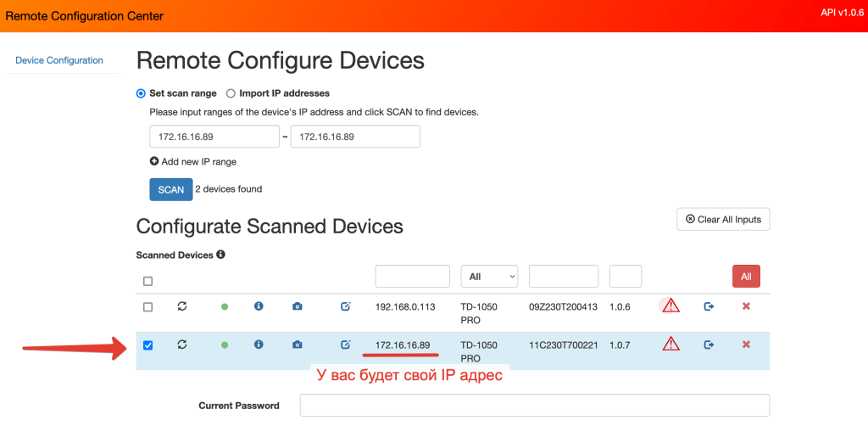Toggle the select-all devices checkbox
Image resolution: width=868 pixels, height=426 pixels.
point(147,282)
